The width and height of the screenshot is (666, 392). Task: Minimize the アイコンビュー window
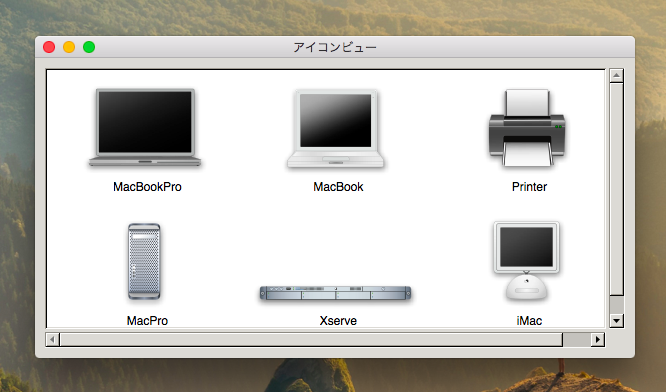click(69, 47)
